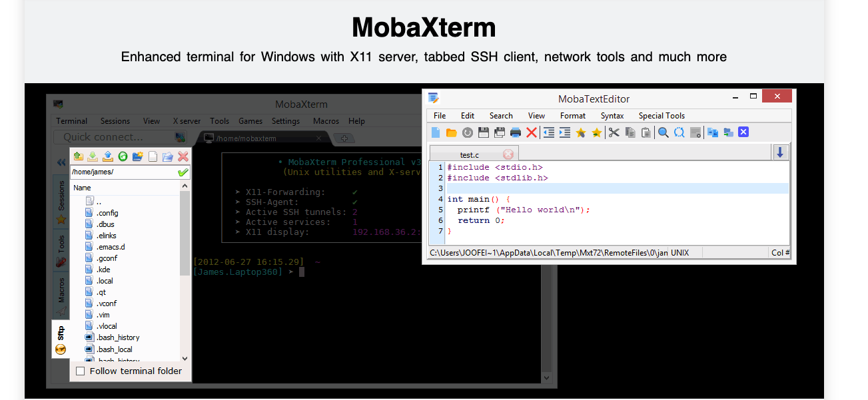Click the Sftp open-folder icon
Viewport: 868px width, 400px height.
(167, 156)
